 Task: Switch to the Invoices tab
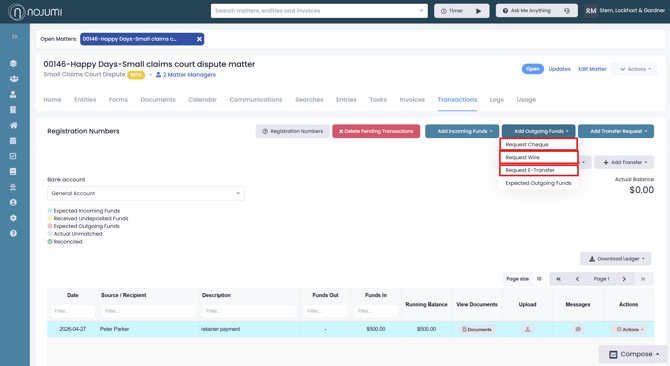pos(412,100)
